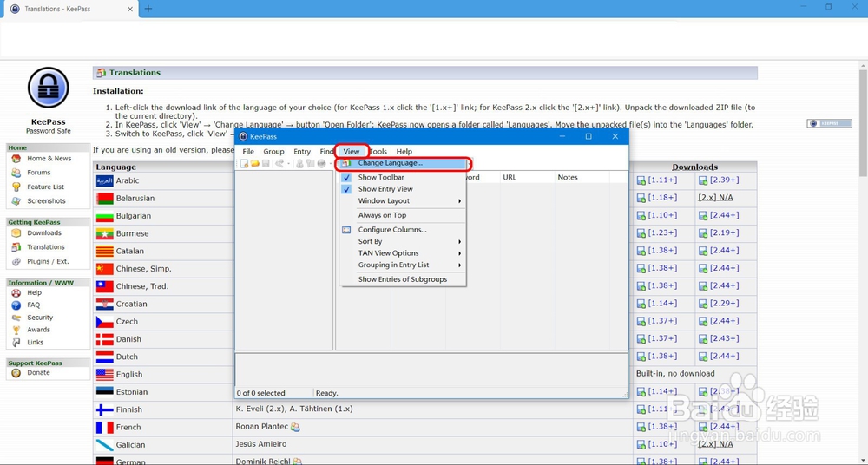This screenshot has width=868, height=465.
Task: Click the Open database folder icon in KeePass toolbar
Action: [254, 164]
